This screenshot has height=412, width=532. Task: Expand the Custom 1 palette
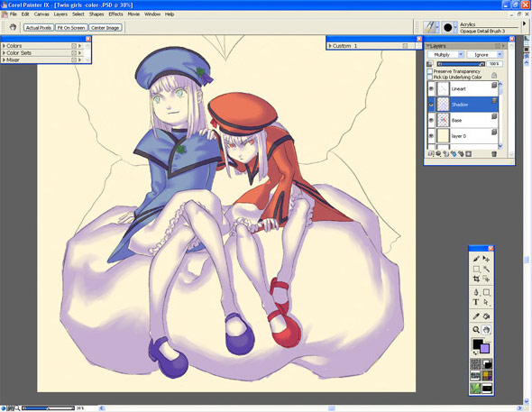coord(330,46)
